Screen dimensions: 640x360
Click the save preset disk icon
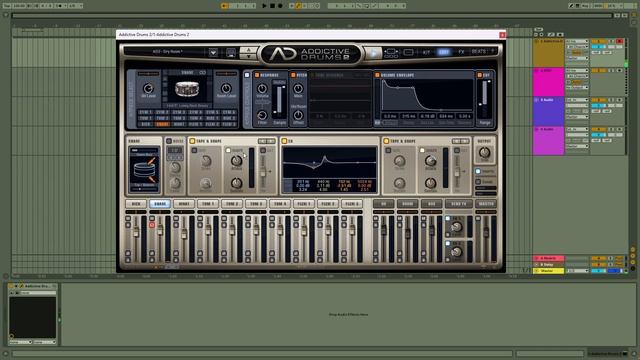coord(231,53)
